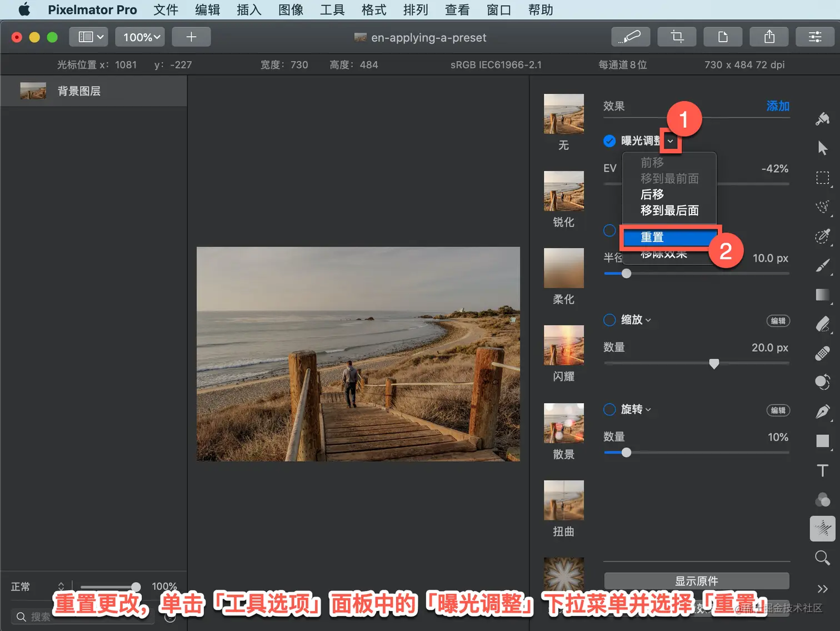
Task: Apply the 无 effect preset thumbnail
Action: 563,114
